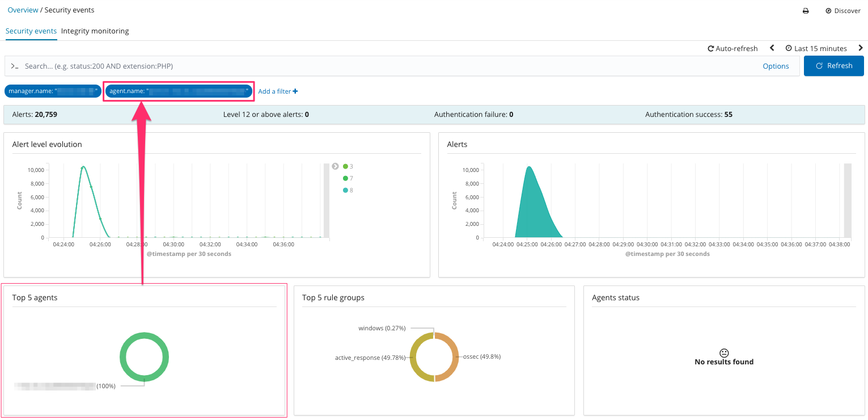Click the agent.name filter pill
Image resolution: width=868 pixels, height=420 pixels.
coord(179,91)
